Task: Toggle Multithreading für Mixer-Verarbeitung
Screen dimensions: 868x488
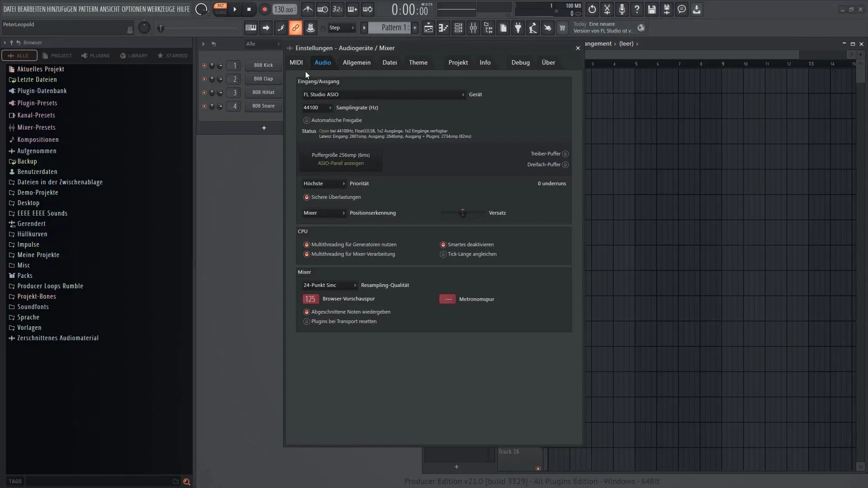Action: pos(307,254)
